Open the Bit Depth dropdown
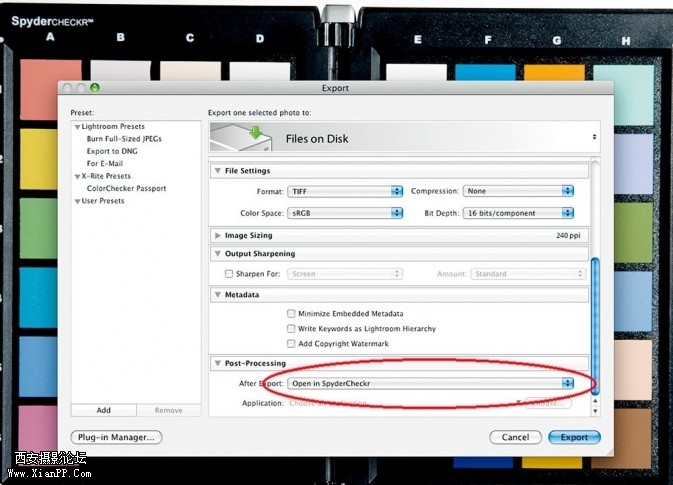This screenshot has width=673, height=485. [518, 213]
